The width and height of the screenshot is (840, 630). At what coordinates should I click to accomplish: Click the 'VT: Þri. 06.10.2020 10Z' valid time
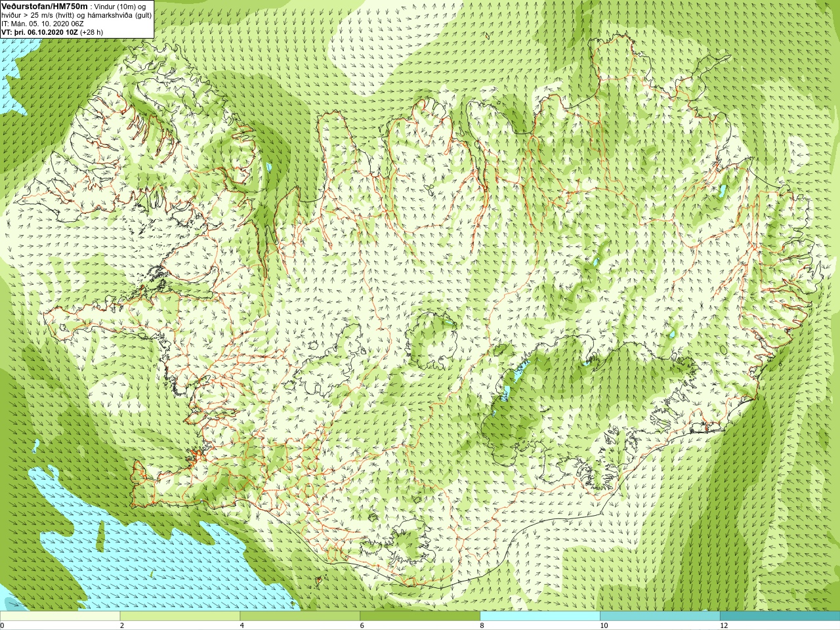click(39, 32)
